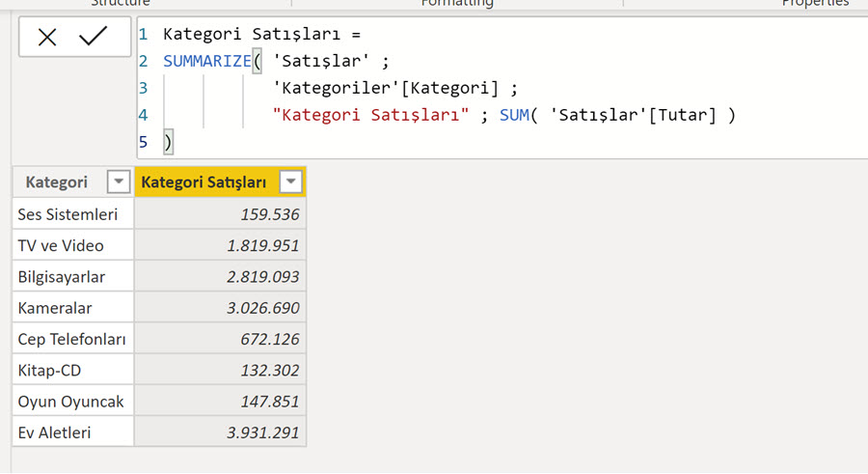Select the Ses Sistemleri row cell
The width and height of the screenshot is (868, 474).
[73, 214]
